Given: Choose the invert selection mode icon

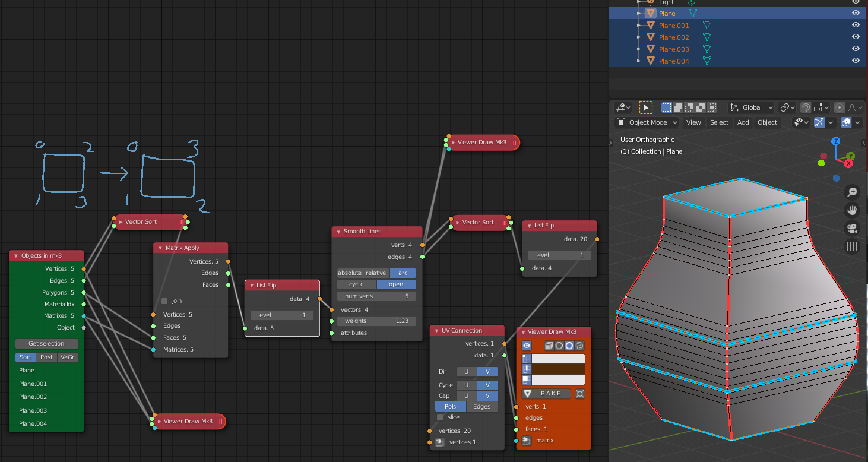Looking at the screenshot, I should (701, 107).
